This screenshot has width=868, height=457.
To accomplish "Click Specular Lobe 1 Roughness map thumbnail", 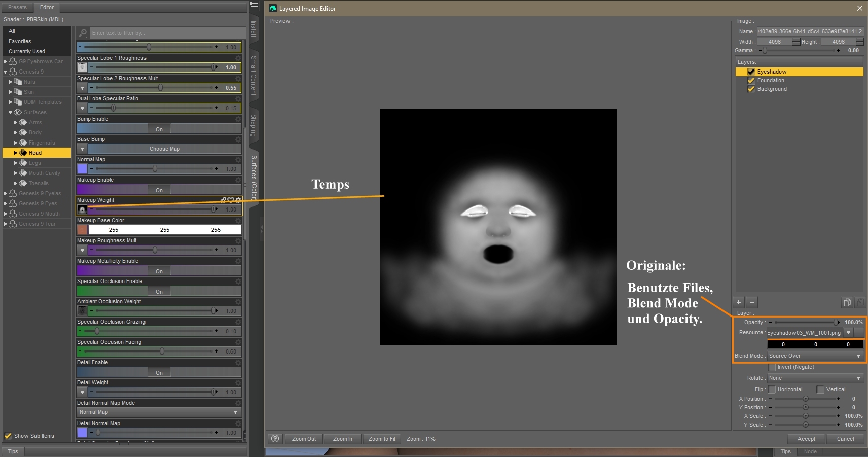I will [82, 67].
